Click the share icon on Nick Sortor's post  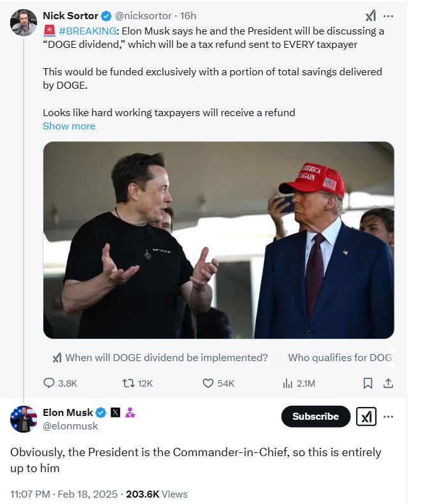click(388, 383)
